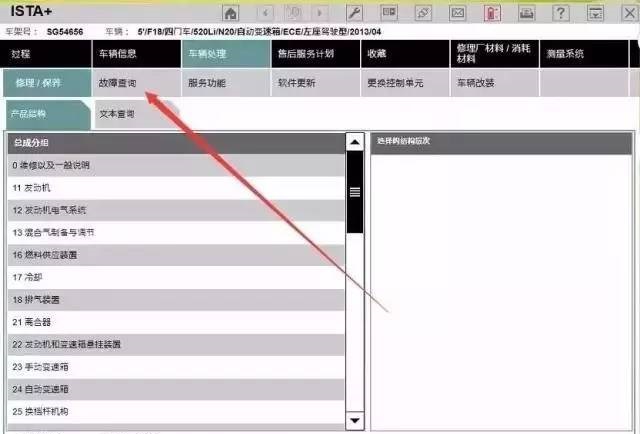Select row 24 自动变速箱
The height and width of the screenshot is (434, 640).
pos(176,389)
